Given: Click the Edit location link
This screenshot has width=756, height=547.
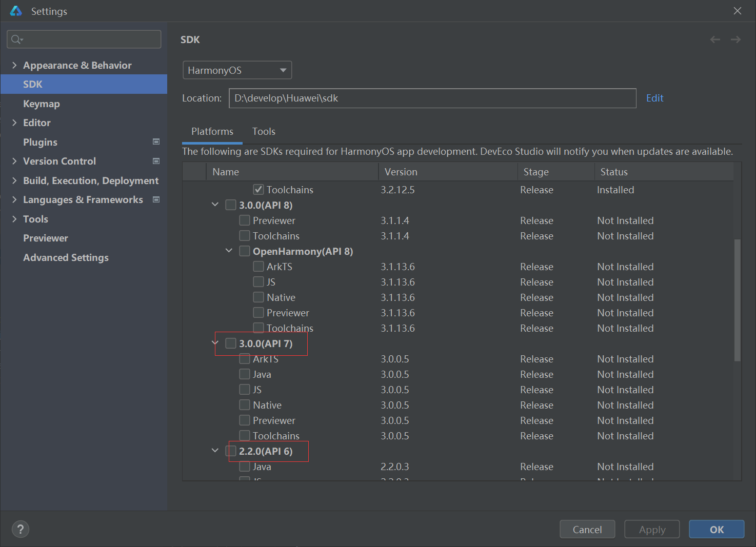Looking at the screenshot, I should click(654, 98).
